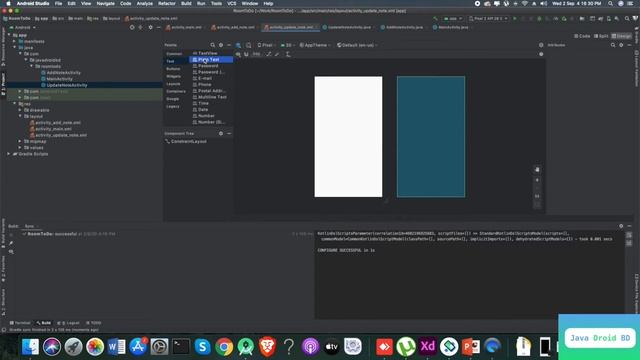Open the TODO tool window
Screen dimensions: 640x360
pyautogui.click(x=94, y=323)
